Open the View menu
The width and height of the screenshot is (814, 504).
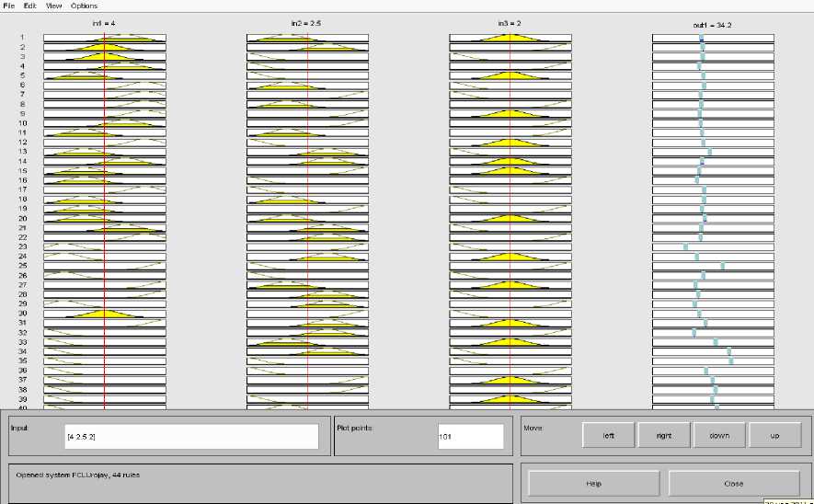[x=53, y=6]
